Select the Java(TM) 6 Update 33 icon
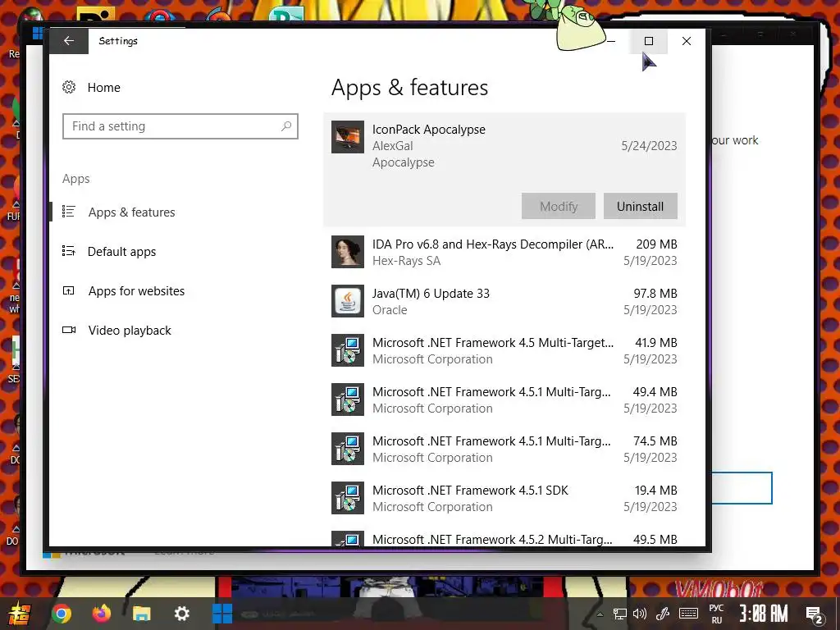840x630 pixels. [x=348, y=301]
